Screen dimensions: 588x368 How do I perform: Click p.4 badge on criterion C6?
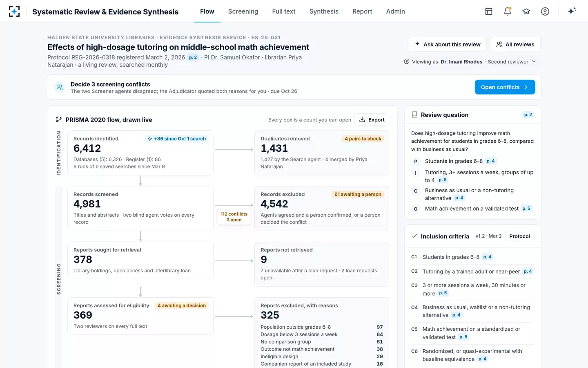click(x=482, y=359)
